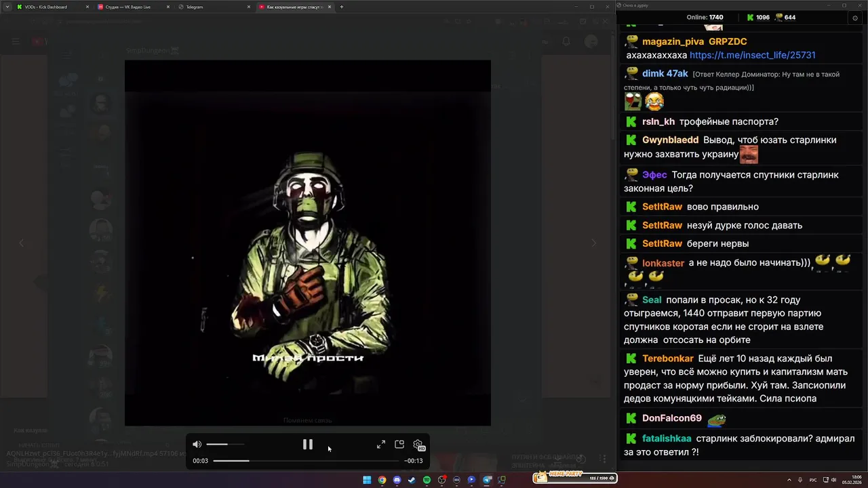Open the t.me/insect_life/25731 link in chat
This screenshot has height=488, width=868.
pos(753,55)
